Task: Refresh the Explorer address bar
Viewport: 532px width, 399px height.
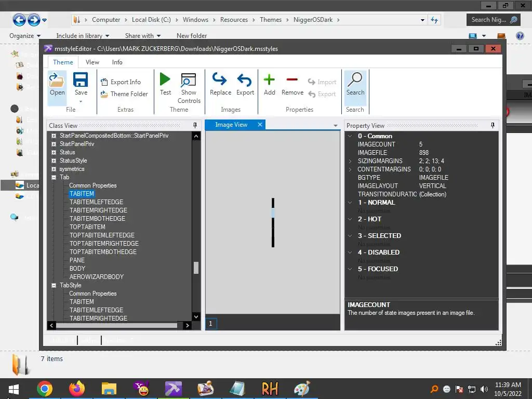Action: 434,20
